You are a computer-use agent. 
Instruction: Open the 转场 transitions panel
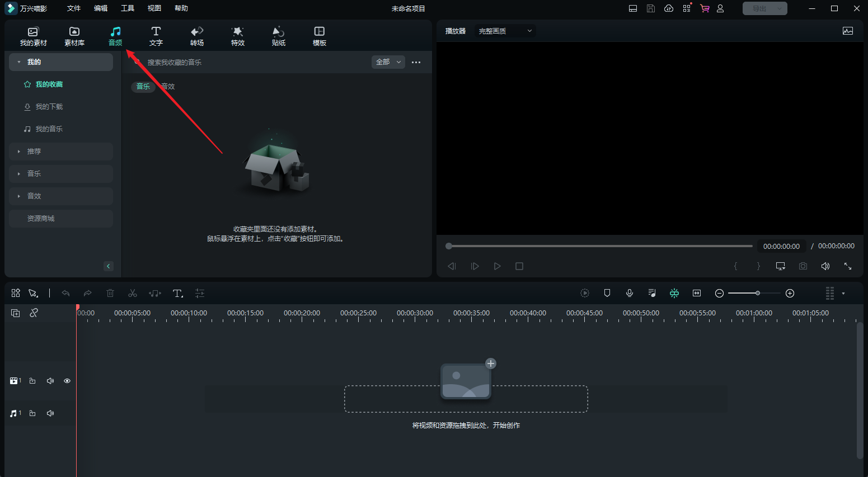tap(196, 36)
